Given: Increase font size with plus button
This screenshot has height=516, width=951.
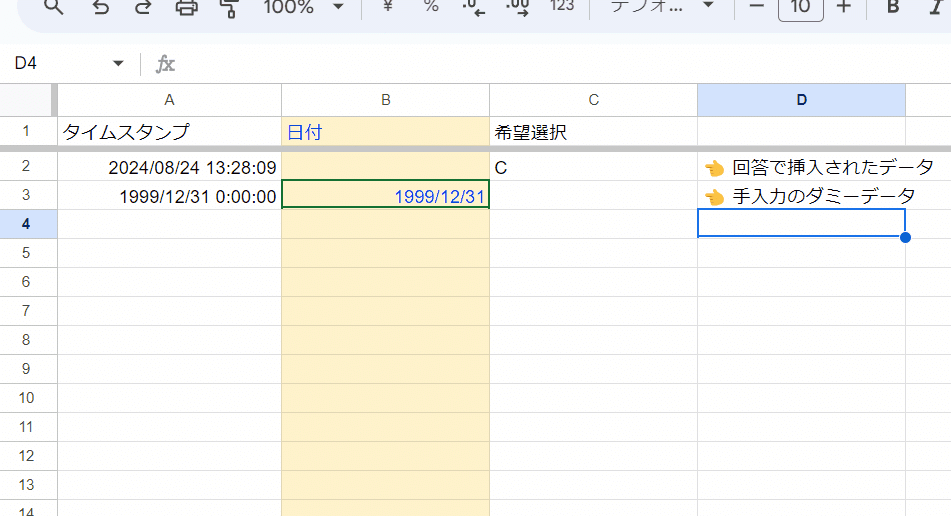Looking at the screenshot, I should tap(844, 6).
